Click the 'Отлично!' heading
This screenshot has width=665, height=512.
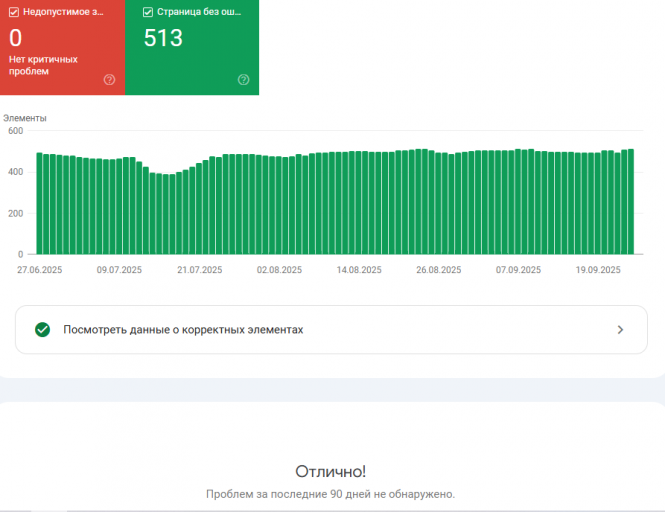(x=331, y=471)
